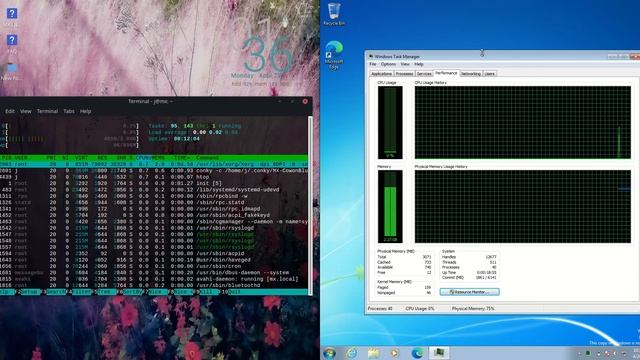
Task: Open the File menu in Task Manager
Action: click(x=373, y=64)
